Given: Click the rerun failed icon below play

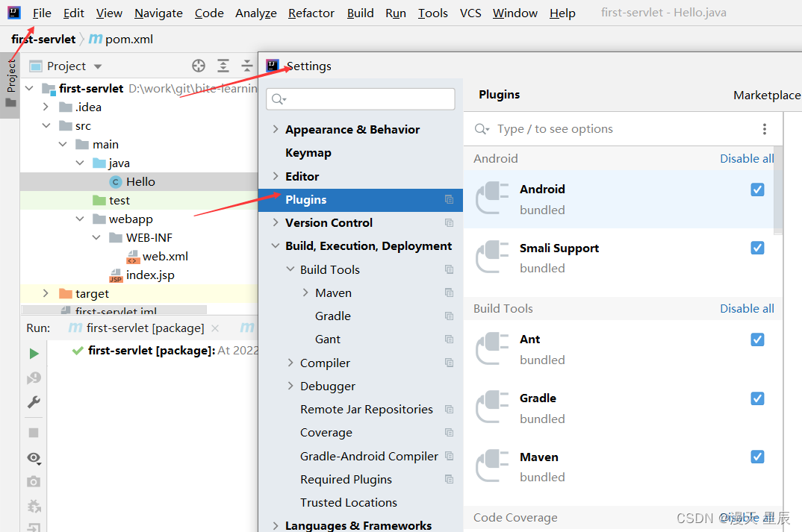Looking at the screenshot, I should point(34,378).
